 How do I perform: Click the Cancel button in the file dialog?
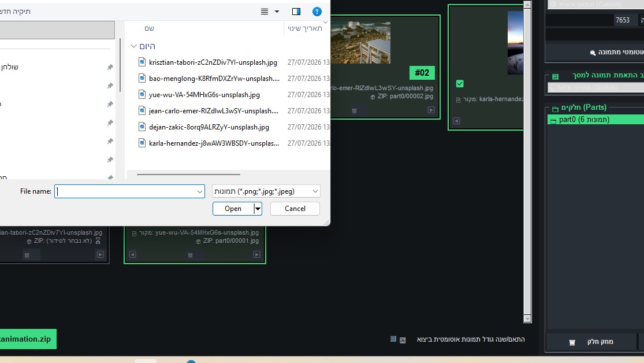(295, 209)
